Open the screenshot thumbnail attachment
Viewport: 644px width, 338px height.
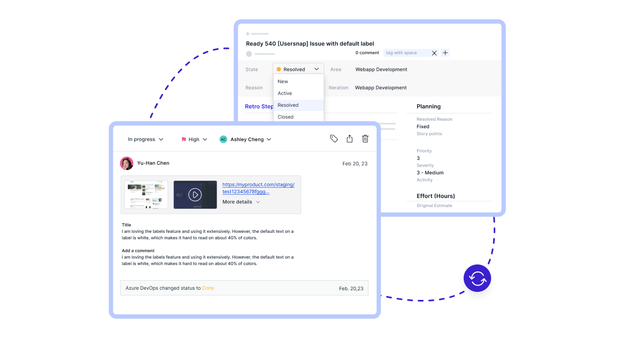tap(146, 195)
